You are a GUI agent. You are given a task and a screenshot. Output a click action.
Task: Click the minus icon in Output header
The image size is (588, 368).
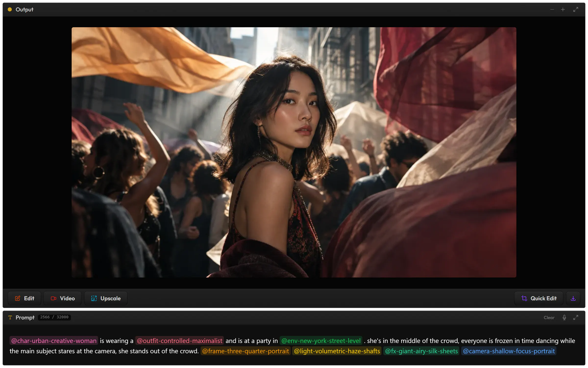552,10
